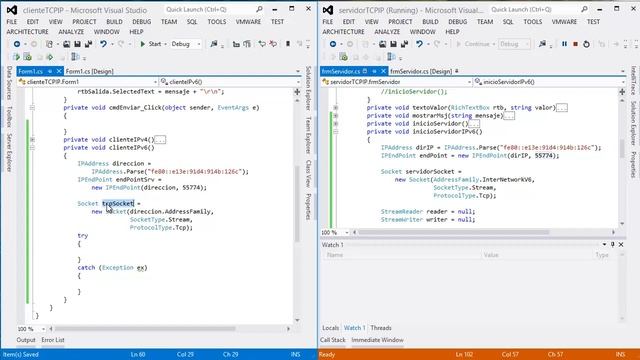Undo in servidorTCPIP toolbar
The height and width of the screenshot is (360, 640).
pos(419,44)
